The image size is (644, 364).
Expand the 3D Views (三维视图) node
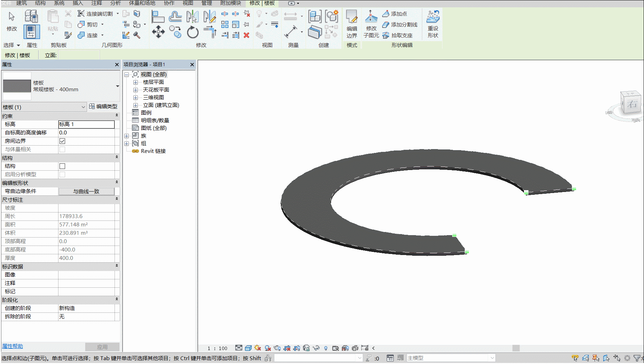click(136, 98)
